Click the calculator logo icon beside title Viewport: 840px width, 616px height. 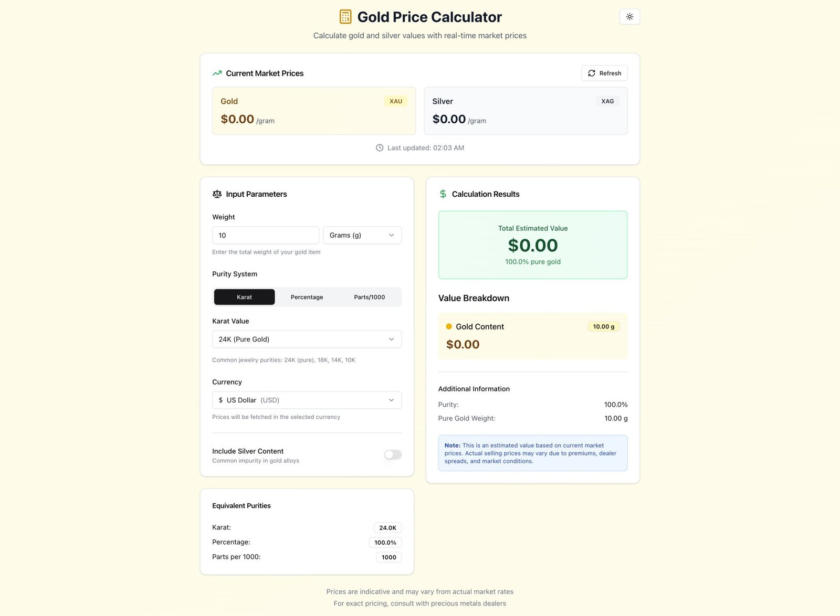(345, 17)
